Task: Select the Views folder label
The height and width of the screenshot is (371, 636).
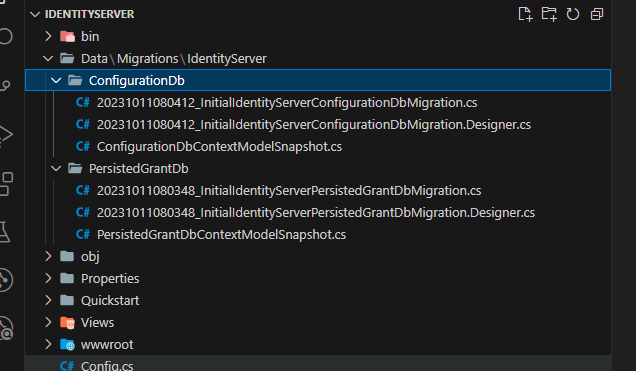Action: [97, 323]
